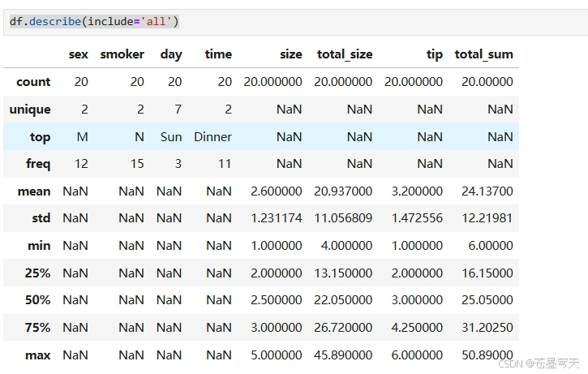
Task: Click 25% total_size value 13.150000
Action: coord(343,273)
